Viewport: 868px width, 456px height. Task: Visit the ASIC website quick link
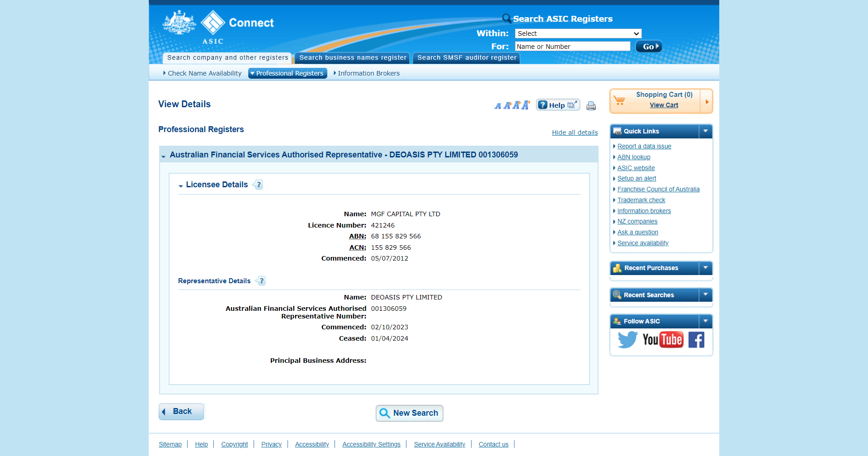click(636, 168)
